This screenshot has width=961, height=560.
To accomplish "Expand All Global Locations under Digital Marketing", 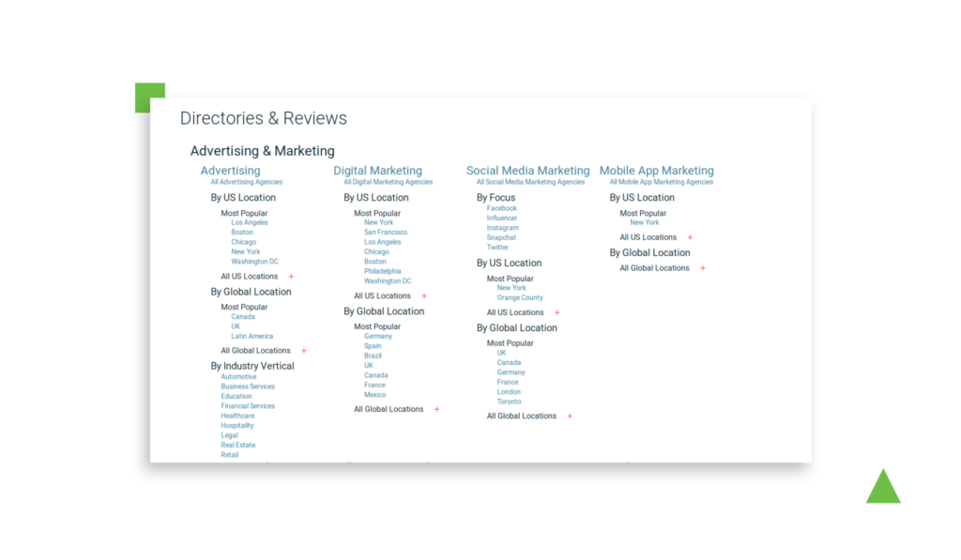I will pyautogui.click(x=437, y=410).
